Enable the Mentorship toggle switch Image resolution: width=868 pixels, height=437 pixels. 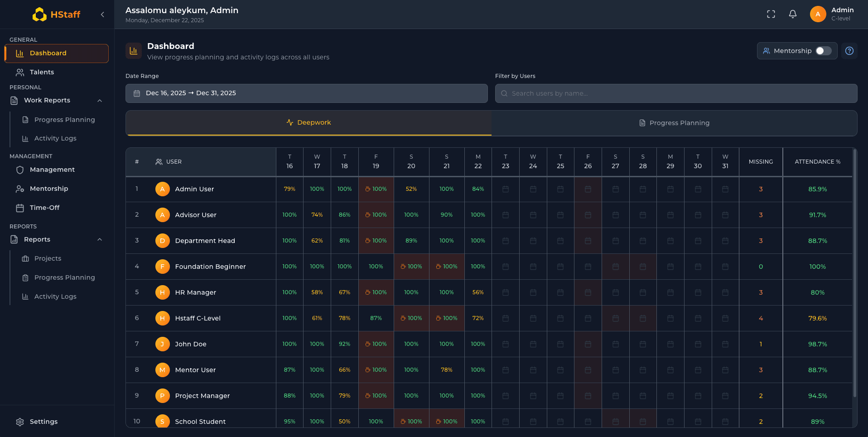coord(823,51)
